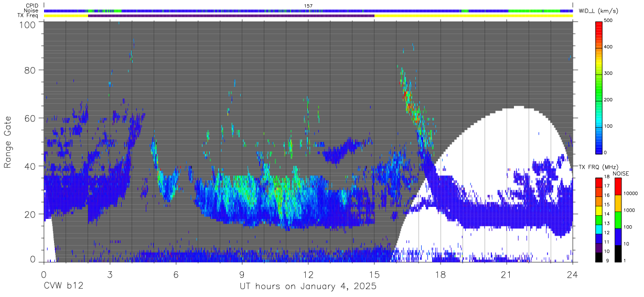644x297 pixels.
Task: Click the 10 blue noise swatch
Action: [x=617, y=237]
